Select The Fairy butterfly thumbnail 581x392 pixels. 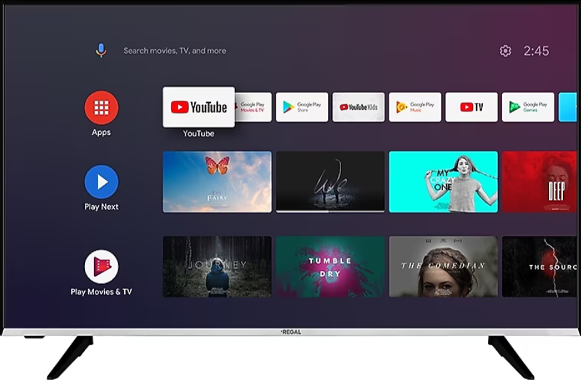(x=217, y=182)
